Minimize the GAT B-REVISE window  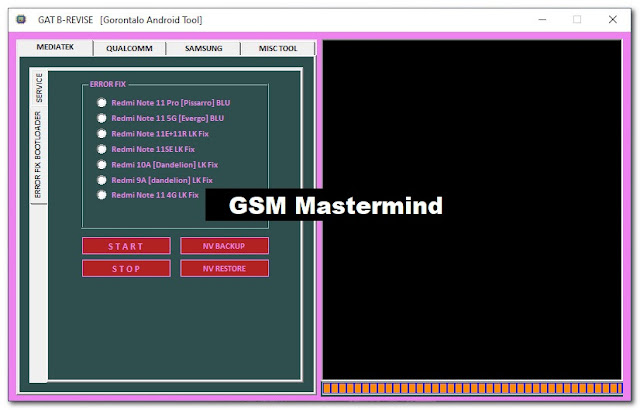542,20
